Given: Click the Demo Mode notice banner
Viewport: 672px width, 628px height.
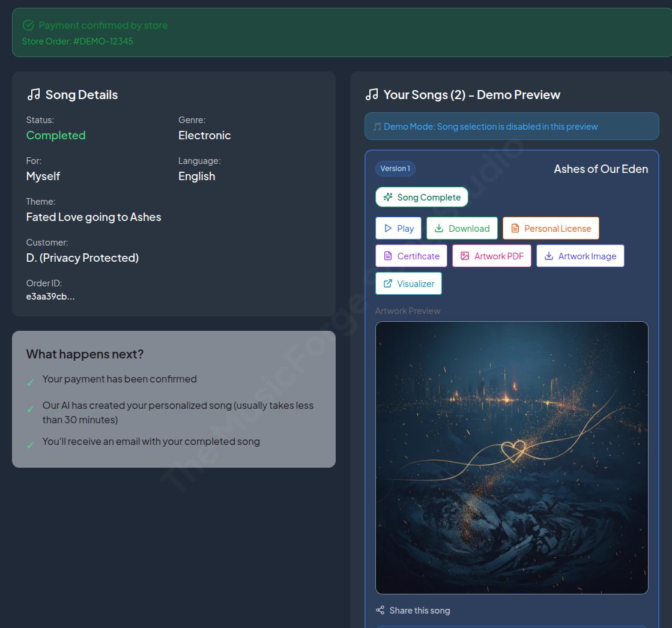Looking at the screenshot, I should 512,127.
